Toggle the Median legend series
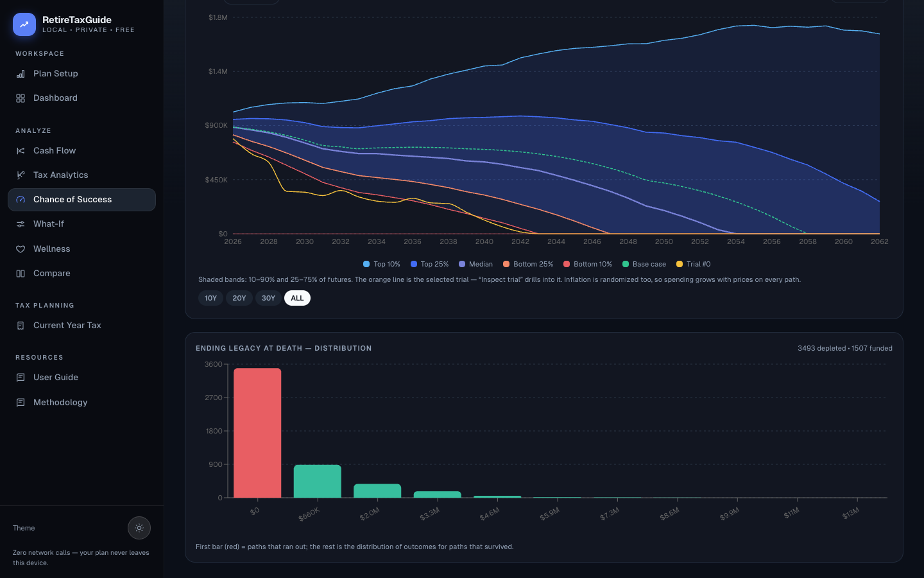This screenshot has width=924, height=578. tap(476, 264)
